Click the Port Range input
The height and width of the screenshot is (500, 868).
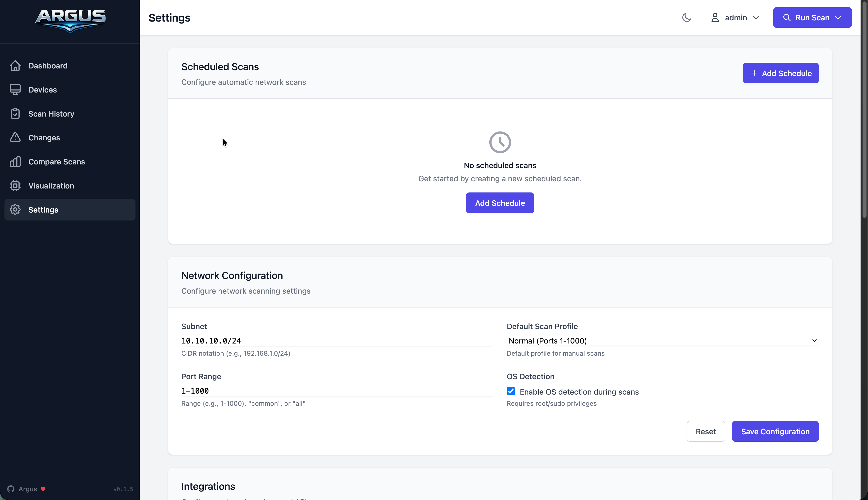pyautogui.click(x=337, y=390)
